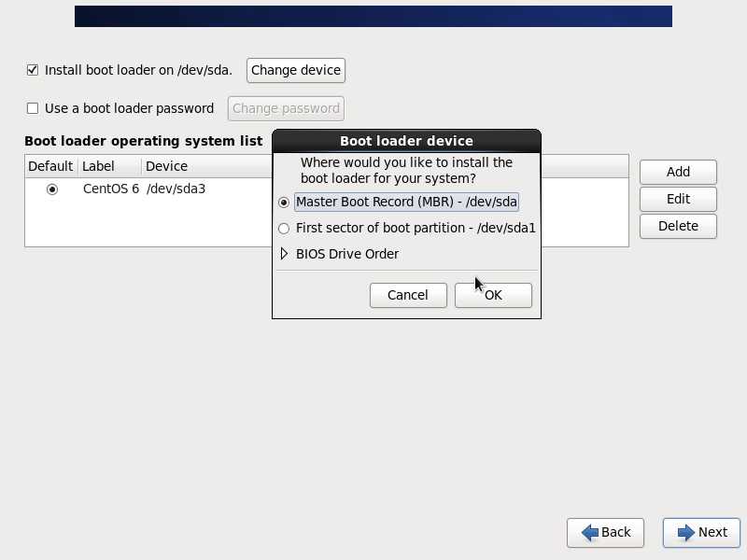Image resolution: width=747 pixels, height=560 pixels.
Task: Confirm with the OK button
Action: 493,295
